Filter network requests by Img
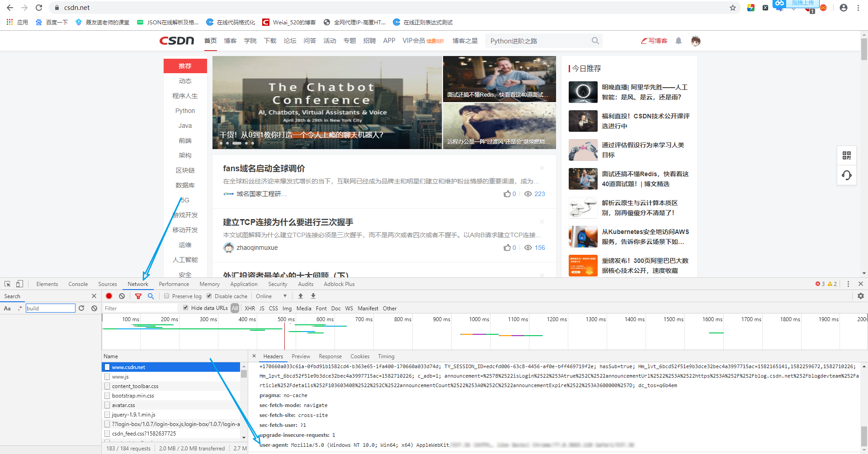The width and height of the screenshot is (868, 454). pyautogui.click(x=287, y=308)
